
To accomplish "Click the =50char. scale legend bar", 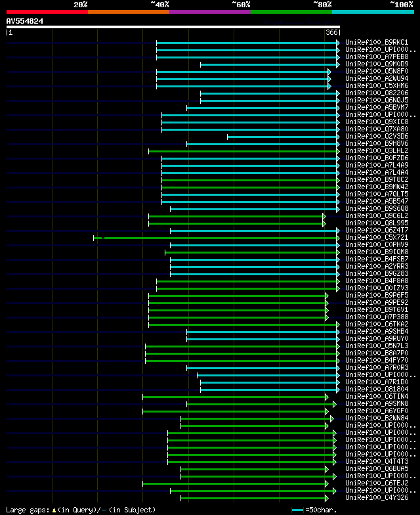I will click(x=297, y=510).
